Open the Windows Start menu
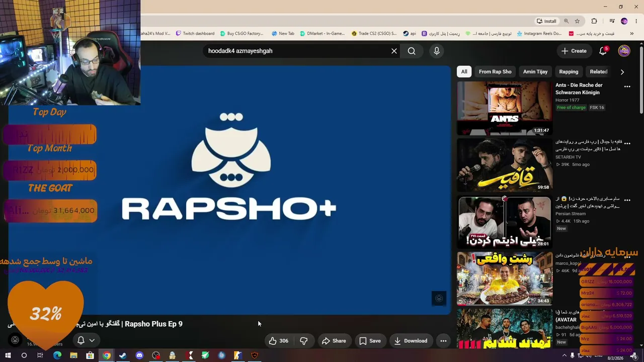This screenshot has width=644, height=362. coord(8,355)
